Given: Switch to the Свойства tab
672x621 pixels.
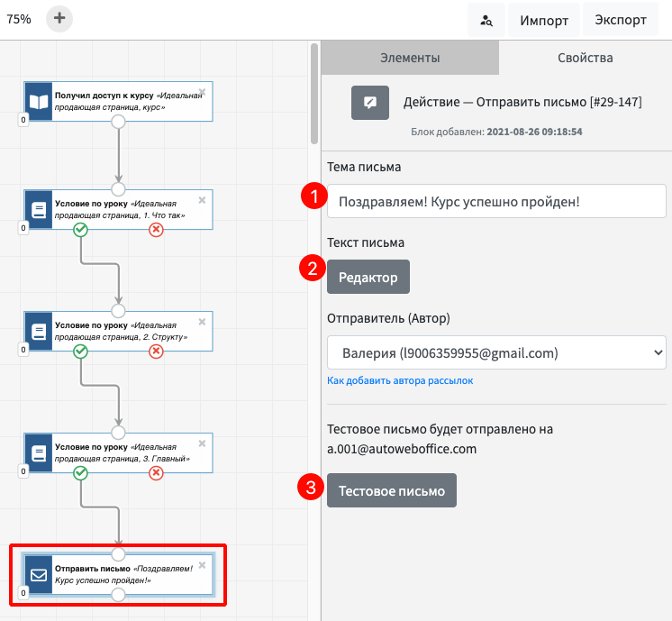Looking at the screenshot, I should tap(585, 58).
